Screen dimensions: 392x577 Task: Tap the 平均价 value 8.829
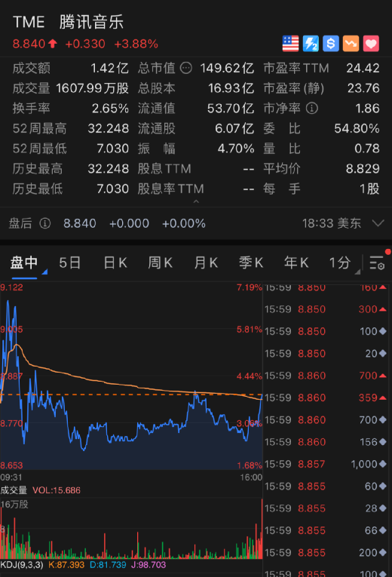(363, 168)
